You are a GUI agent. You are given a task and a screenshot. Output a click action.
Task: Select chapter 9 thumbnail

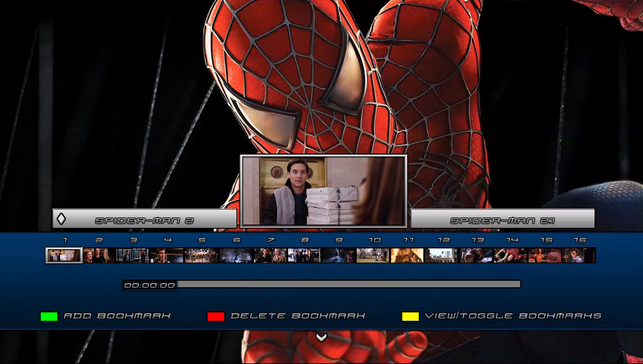click(x=339, y=256)
